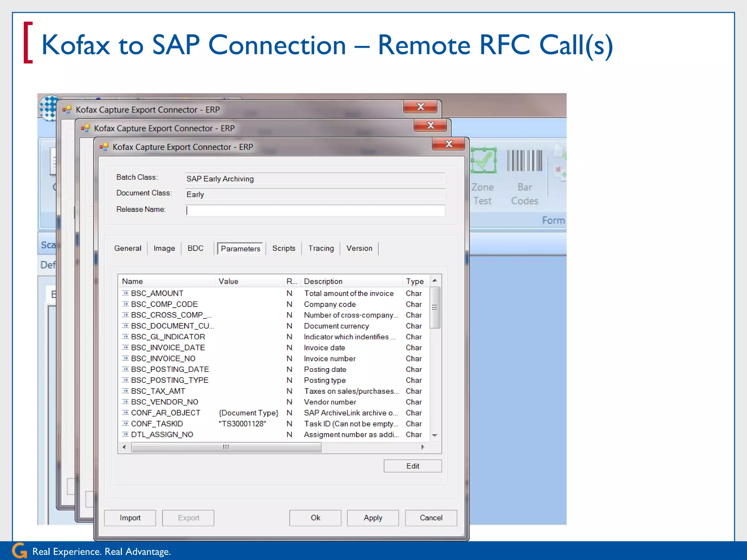Open the Scripts tab

tap(284, 248)
